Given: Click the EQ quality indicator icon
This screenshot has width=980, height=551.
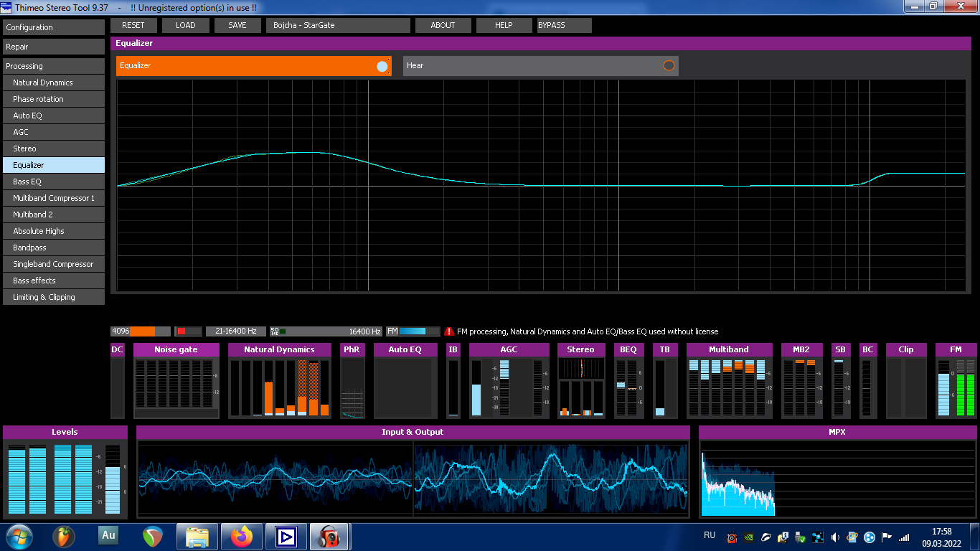Looking at the screenshot, I should [275, 331].
